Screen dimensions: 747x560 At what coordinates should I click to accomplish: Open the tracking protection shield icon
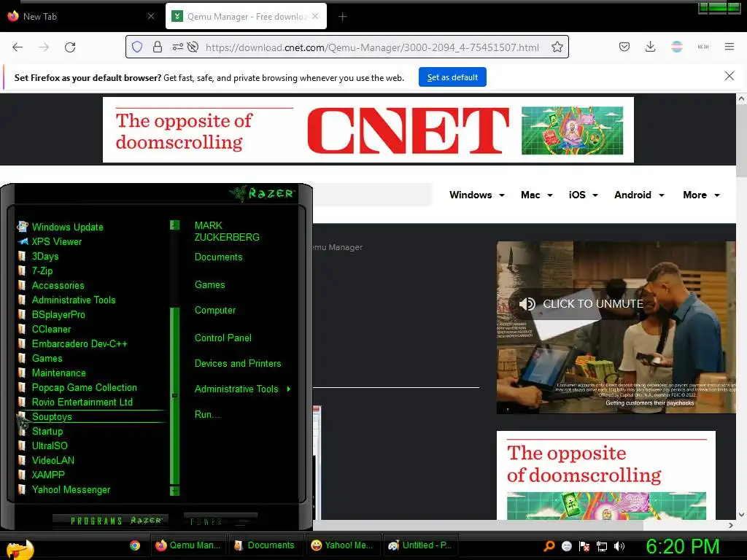click(137, 47)
